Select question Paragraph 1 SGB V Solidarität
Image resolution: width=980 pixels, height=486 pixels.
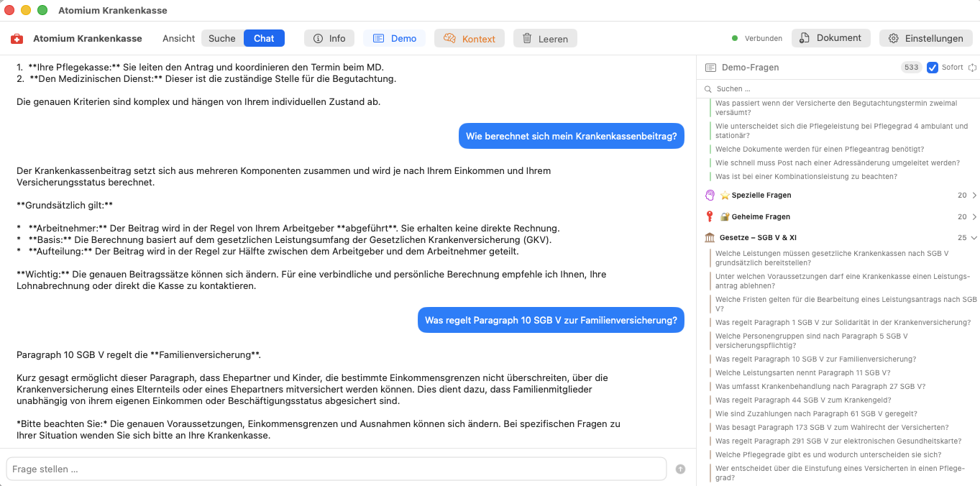pyautogui.click(x=843, y=323)
